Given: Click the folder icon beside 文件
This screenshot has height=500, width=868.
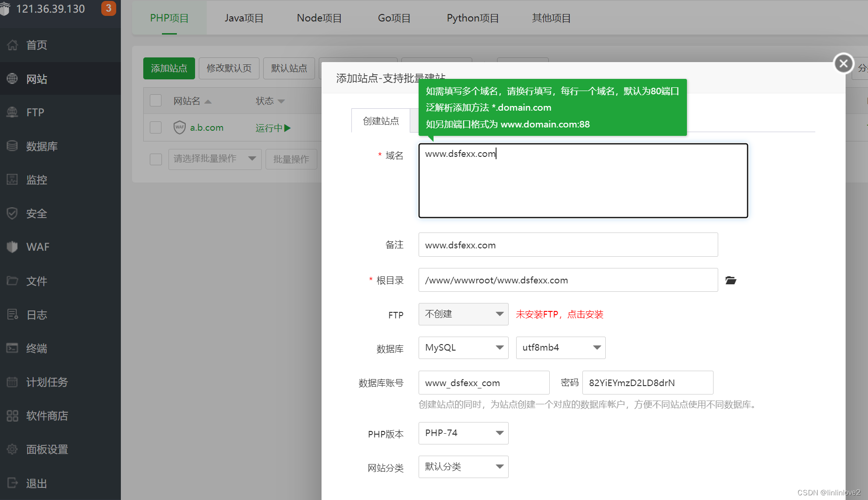Looking at the screenshot, I should [x=13, y=281].
